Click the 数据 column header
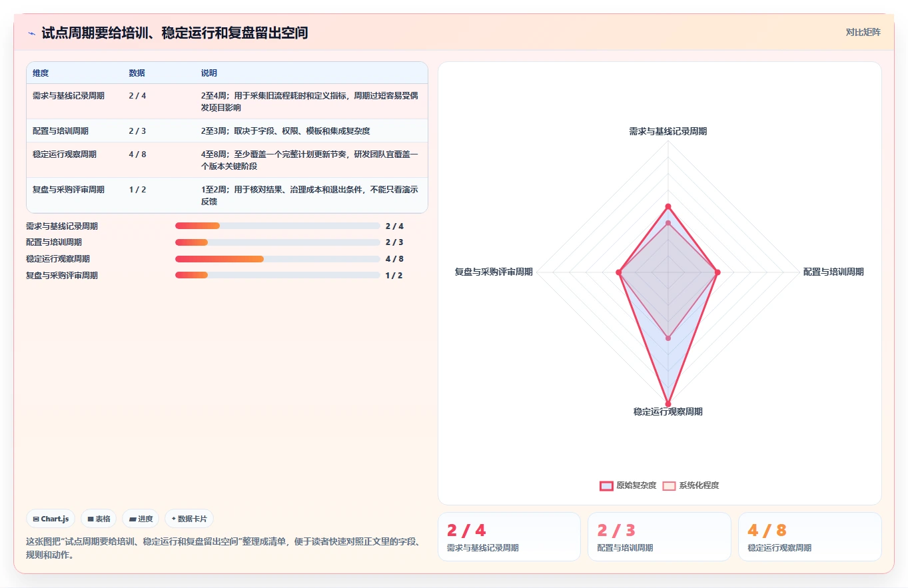908x588 pixels. point(137,73)
